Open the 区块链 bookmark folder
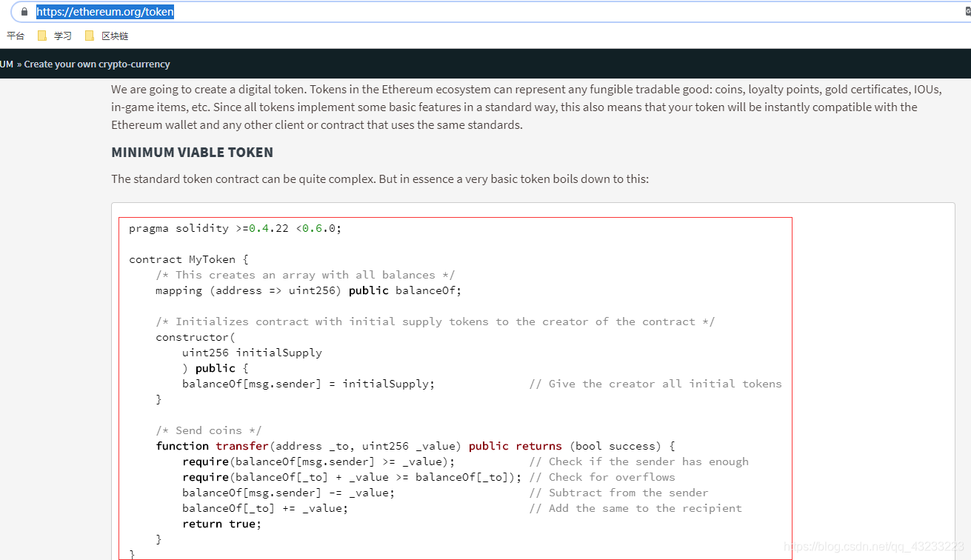Image resolution: width=971 pixels, height=560 pixels. coord(107,36)
